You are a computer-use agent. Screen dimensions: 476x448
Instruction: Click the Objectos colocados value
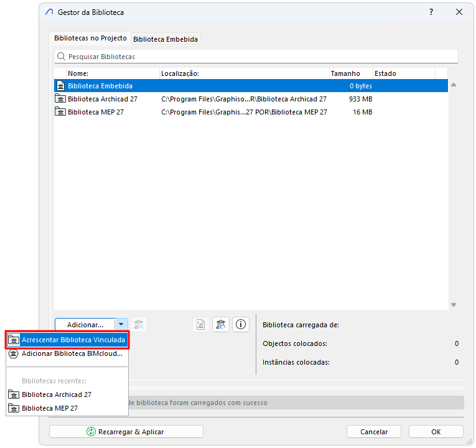[457, 343]
